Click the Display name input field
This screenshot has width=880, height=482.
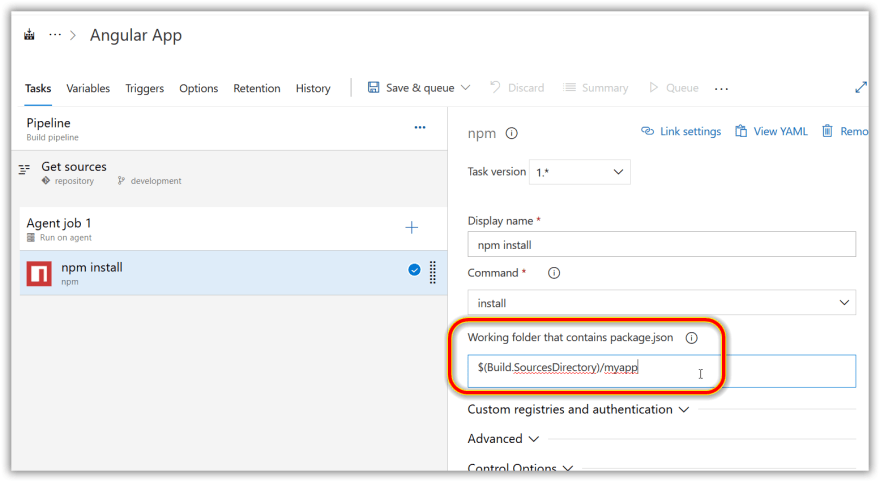click(662, 245)
